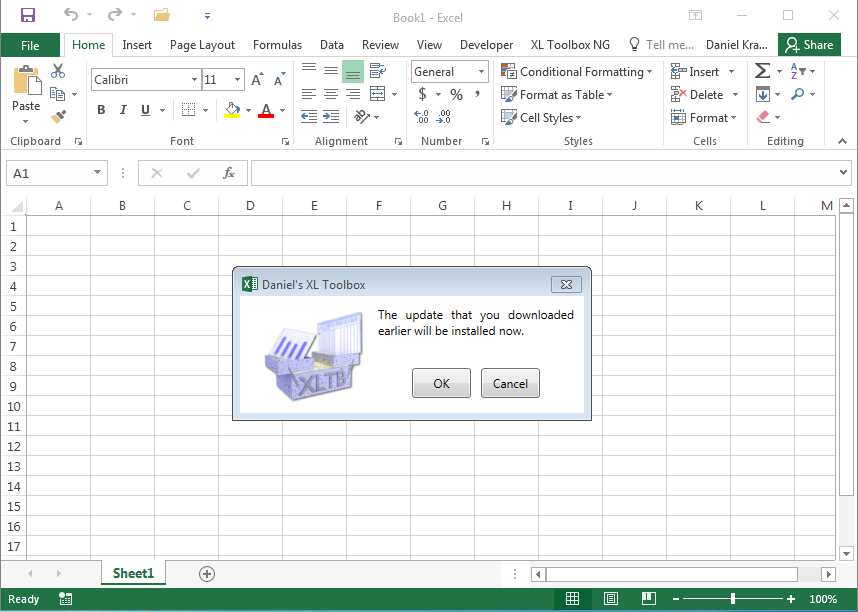Click Sort & Filter icon
Screen dimensions: 858x612
pyautogui.click(x=798, y=71)
